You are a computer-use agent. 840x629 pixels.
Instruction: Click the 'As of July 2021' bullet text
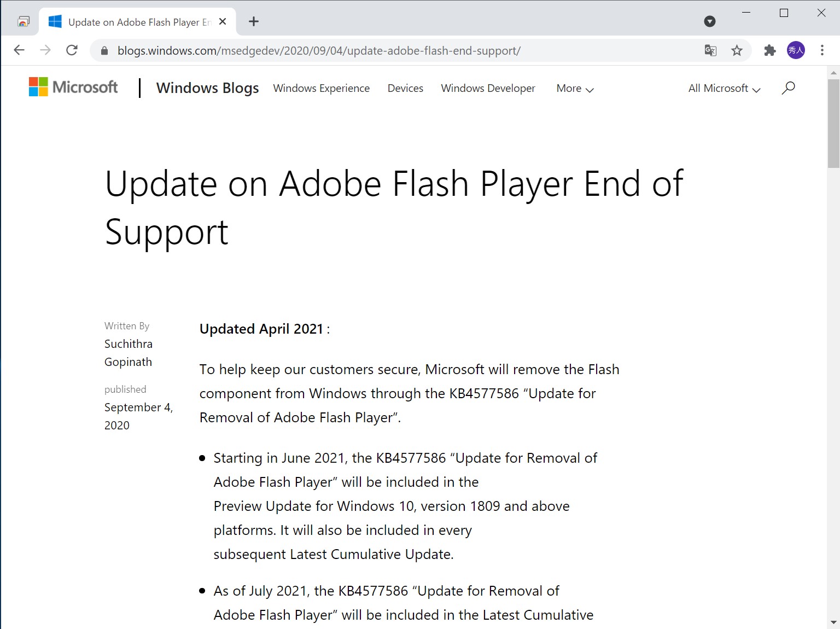[x=404, y=603]
